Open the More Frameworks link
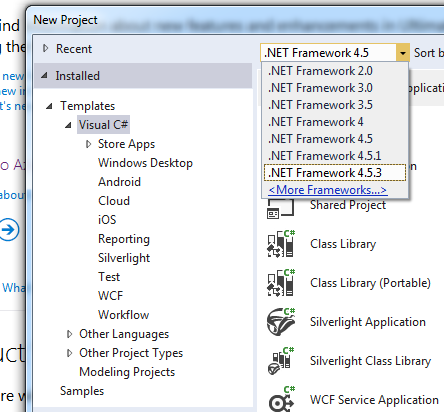This screenshot has width=444, height=412. click(328, 190)
